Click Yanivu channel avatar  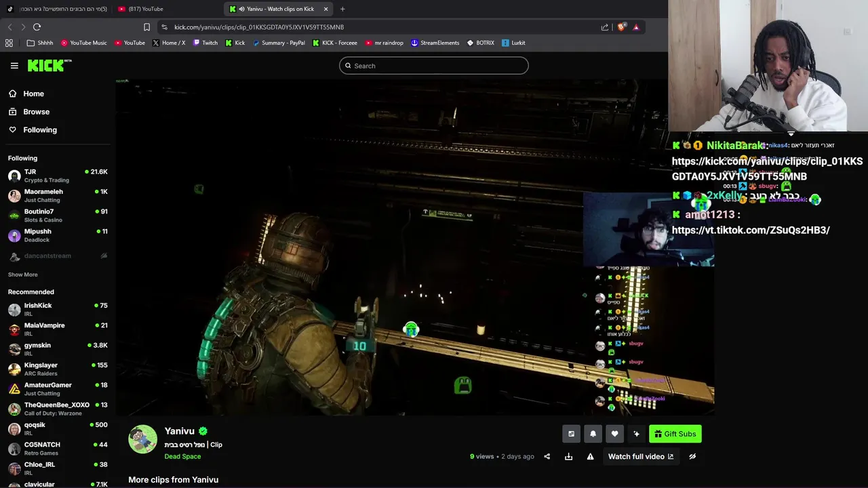[142, 439]
